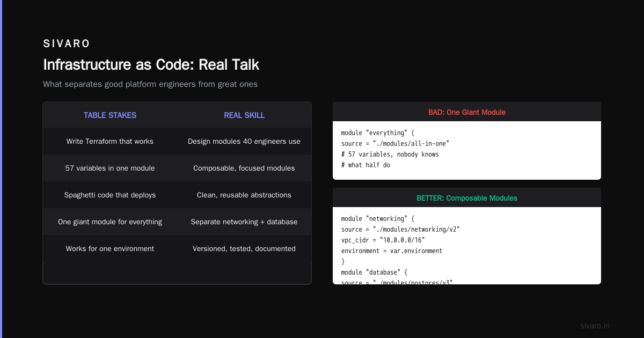Viewport: 644px width, 338px height.
Task: Click the 'BETTER: Composable Modules' header
Action: [467, 198]
